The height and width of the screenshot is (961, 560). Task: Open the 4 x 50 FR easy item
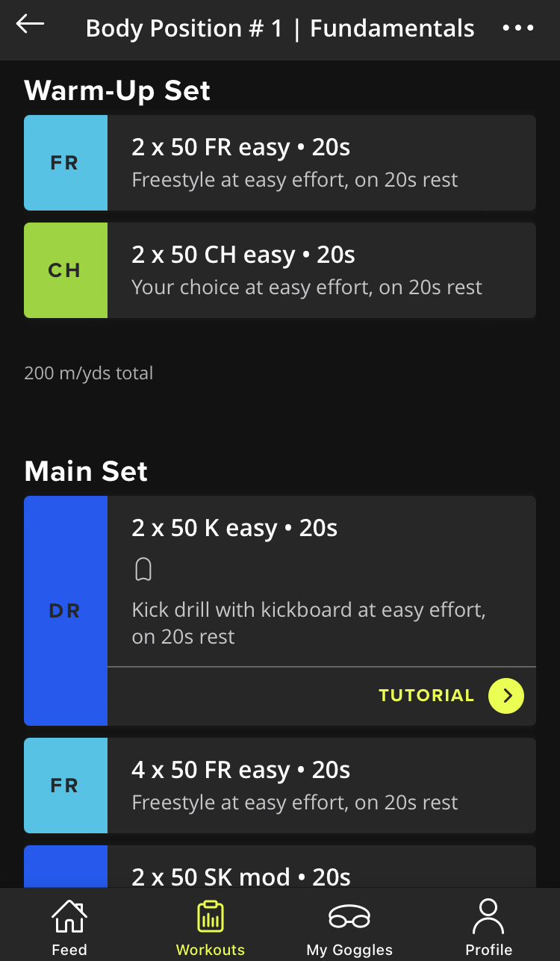[280, 786]
